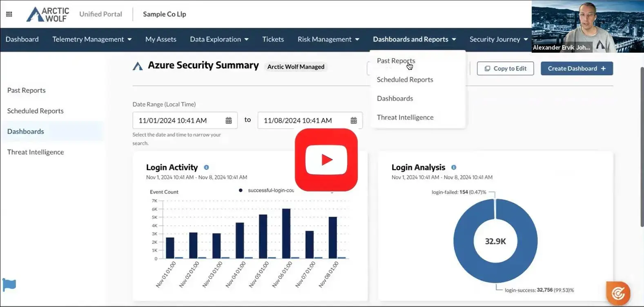Click the Login Analysis info icon

pyautogui.click(x=454, y=167)
